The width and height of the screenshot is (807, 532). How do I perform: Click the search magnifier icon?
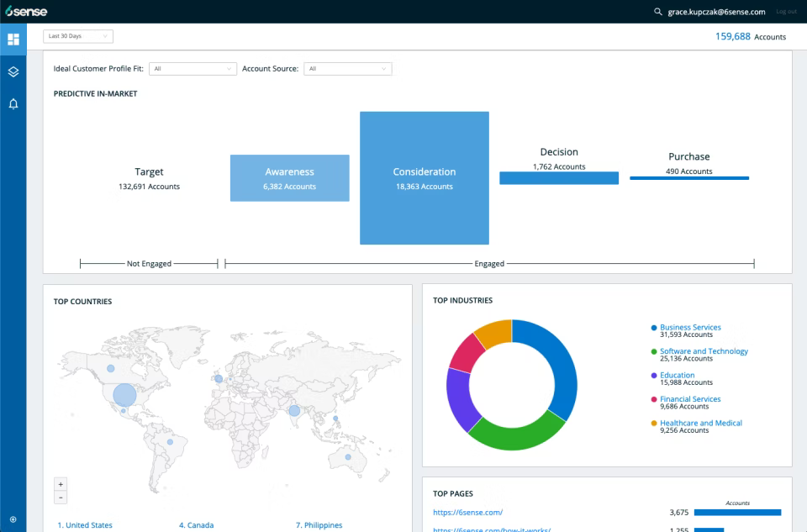(x=657, y=11)
